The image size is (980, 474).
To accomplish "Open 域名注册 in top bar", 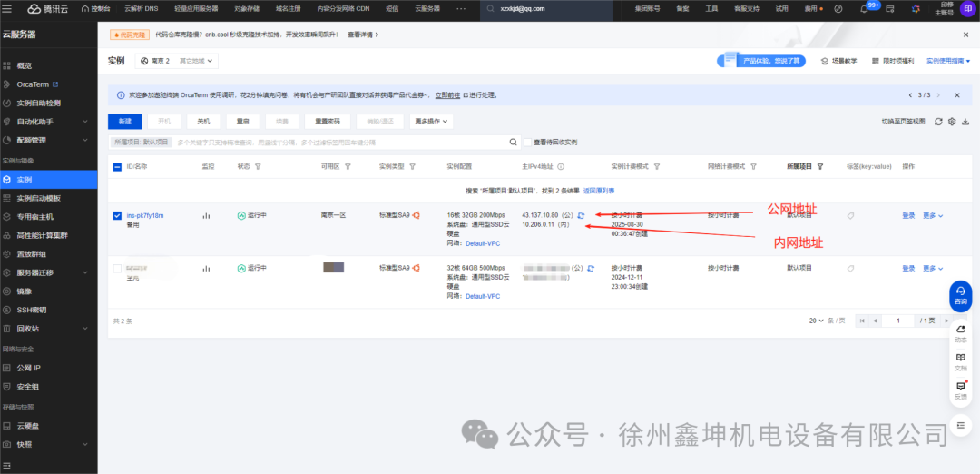I will 289,9.
